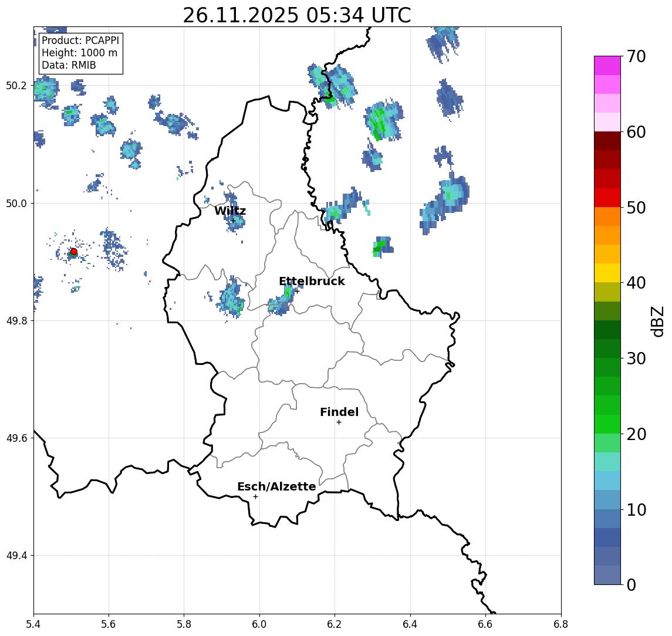
Task: Click the latitude 50.2 axis label
Action: point(16,85)
